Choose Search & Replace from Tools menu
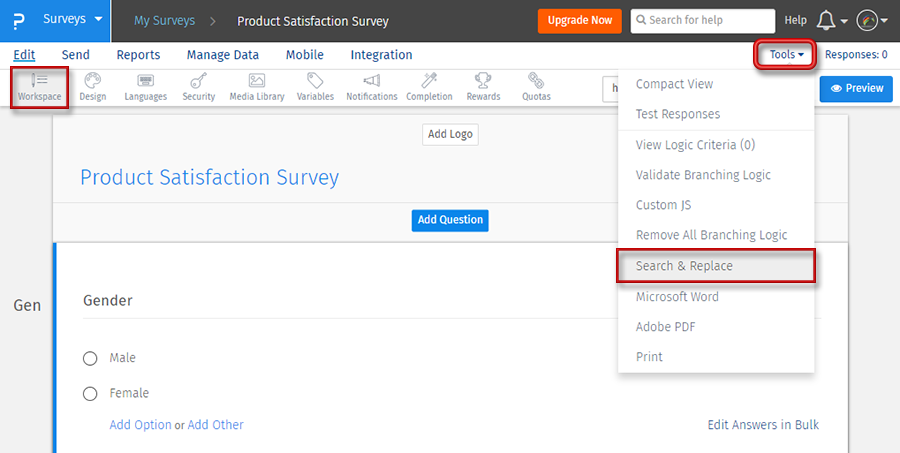This screenshot has height=453, width=900. [x=684, y=266]
